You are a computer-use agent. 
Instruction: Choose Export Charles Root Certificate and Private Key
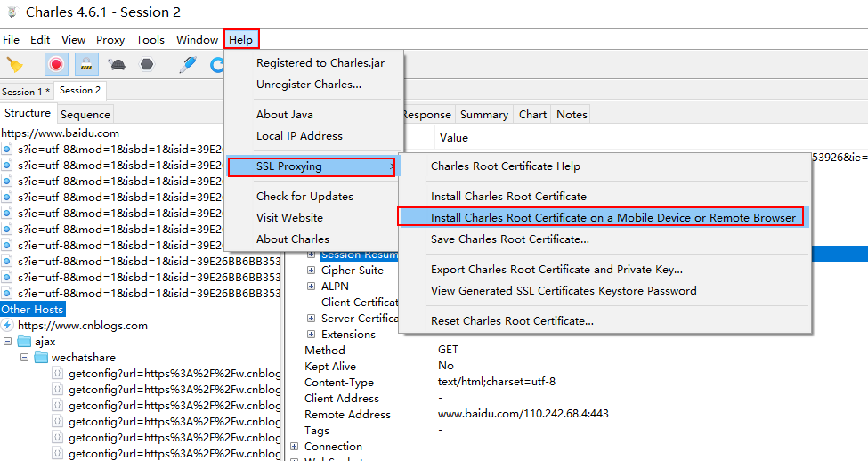click(x=604, y=270)
